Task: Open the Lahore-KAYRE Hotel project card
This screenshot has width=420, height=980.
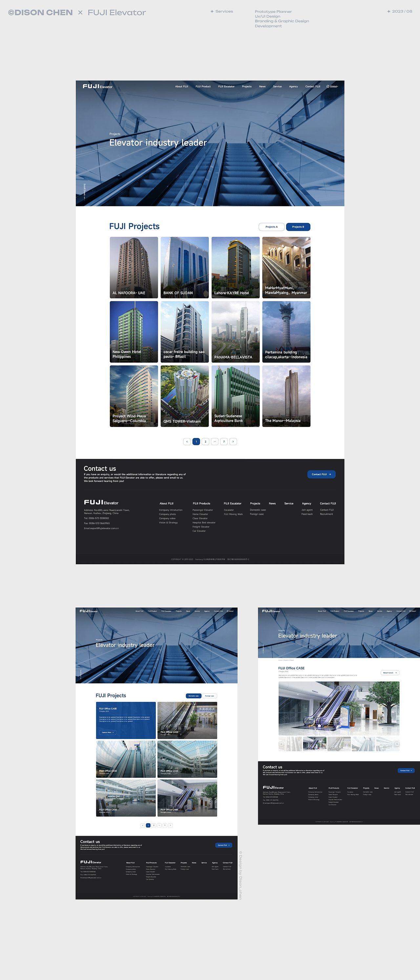Action: [x=236, y=268]
